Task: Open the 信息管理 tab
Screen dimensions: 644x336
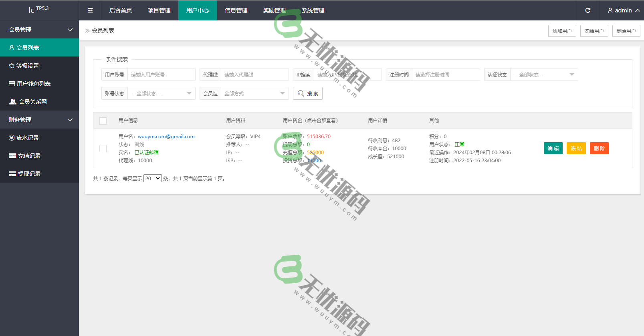Action: point(236,10)
